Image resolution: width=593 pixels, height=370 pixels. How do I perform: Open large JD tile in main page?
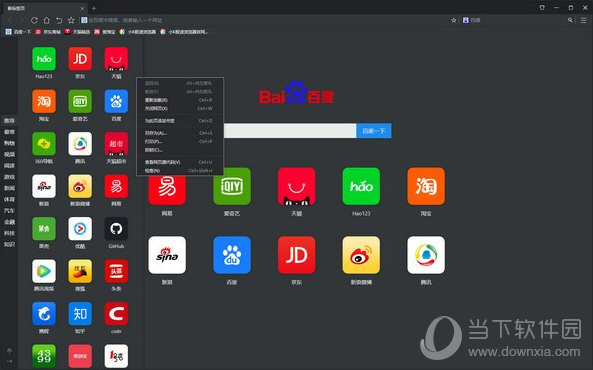click(296, 255)
